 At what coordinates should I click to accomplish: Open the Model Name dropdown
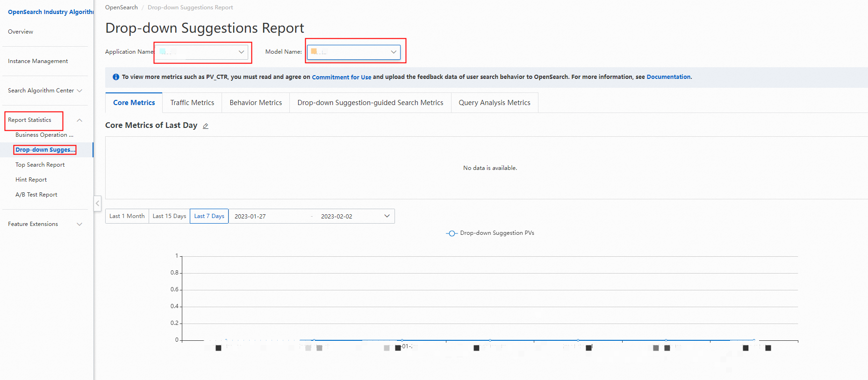(354, 52)
